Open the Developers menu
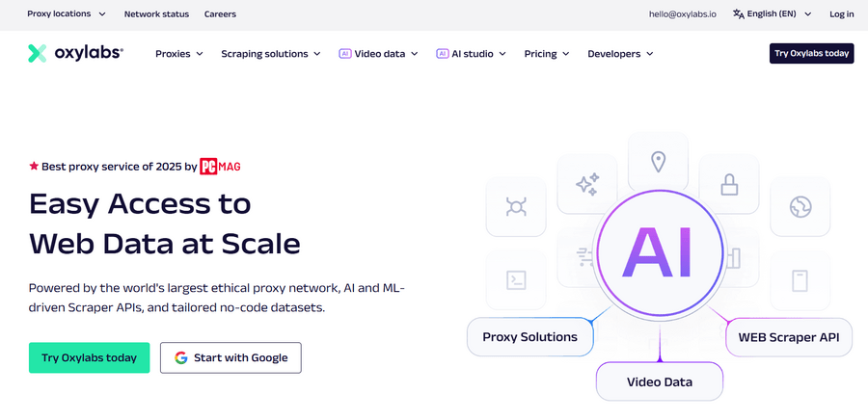The width and height of the screenshot is (868, 420). [x=619, y=54]
